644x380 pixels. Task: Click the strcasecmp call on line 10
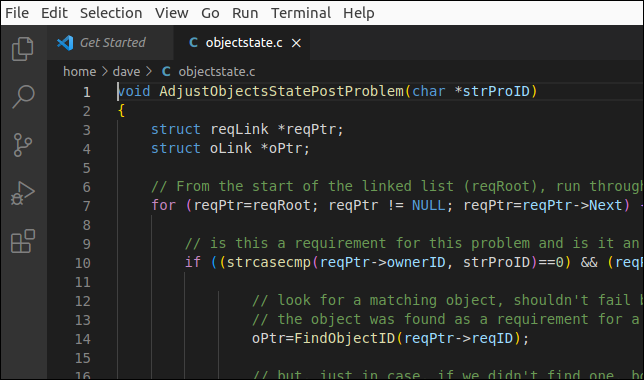pyautogui.click(x=269, y=262)
